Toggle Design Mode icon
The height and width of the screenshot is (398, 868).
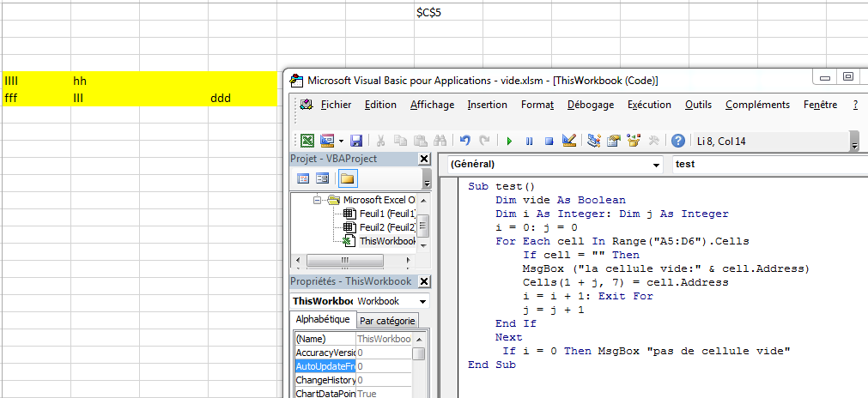click(x=569, y=141)
